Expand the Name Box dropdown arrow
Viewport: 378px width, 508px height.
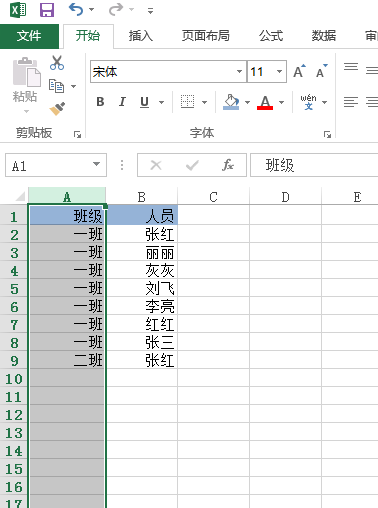[x=96, y=164]
